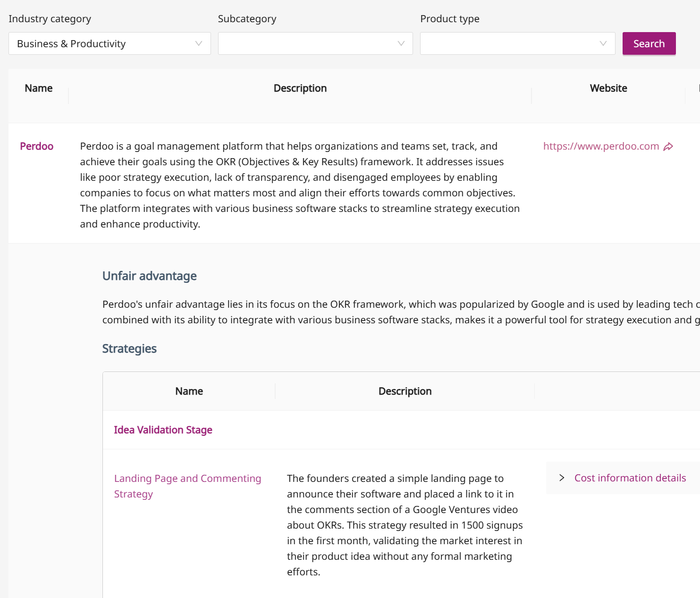The height and width of the screenshot is (598, 700).
Task: Click the Name header in the Strategies table
Action: tap(189, 391)
